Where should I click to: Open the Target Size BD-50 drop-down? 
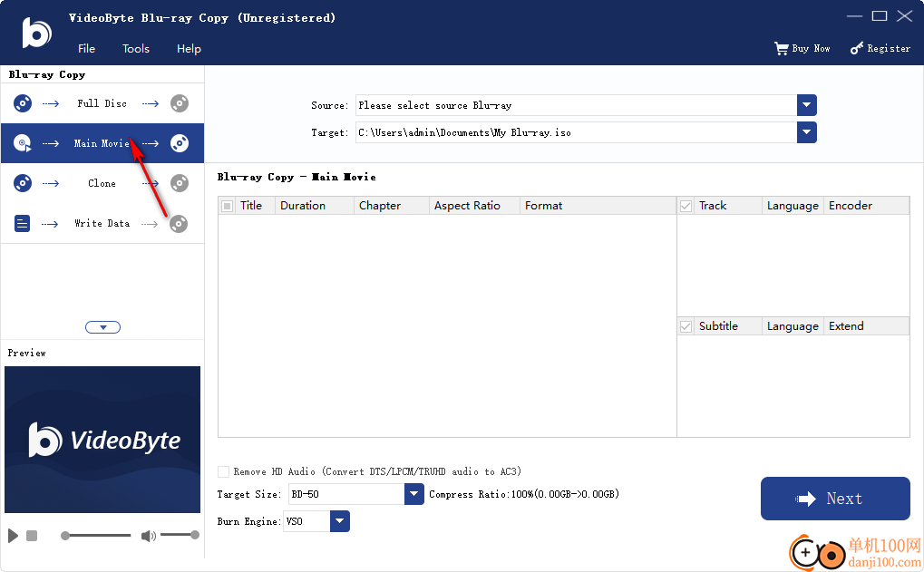(x=414, y=494)
